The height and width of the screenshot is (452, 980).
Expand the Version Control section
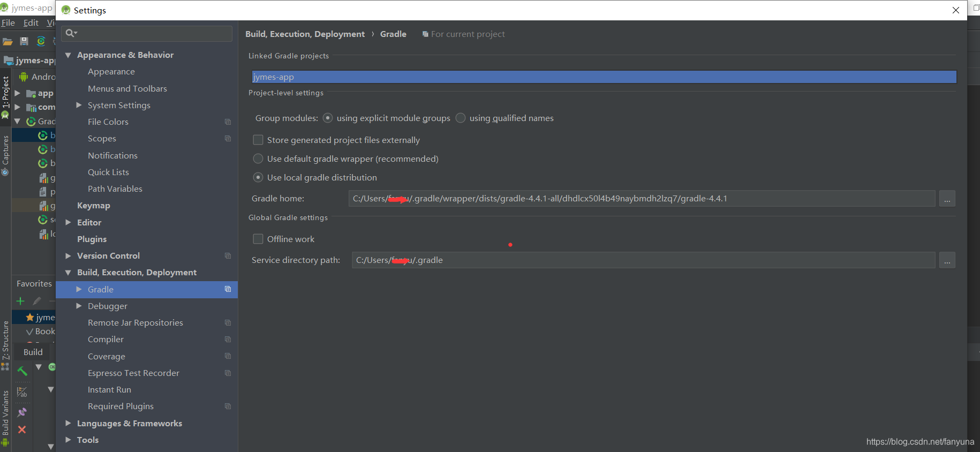(68, 256)
